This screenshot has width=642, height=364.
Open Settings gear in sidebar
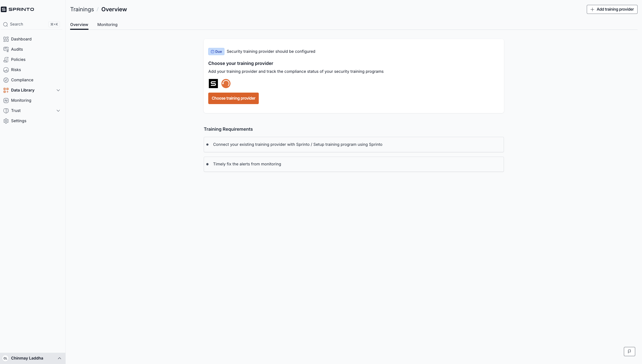coord(6,121)
